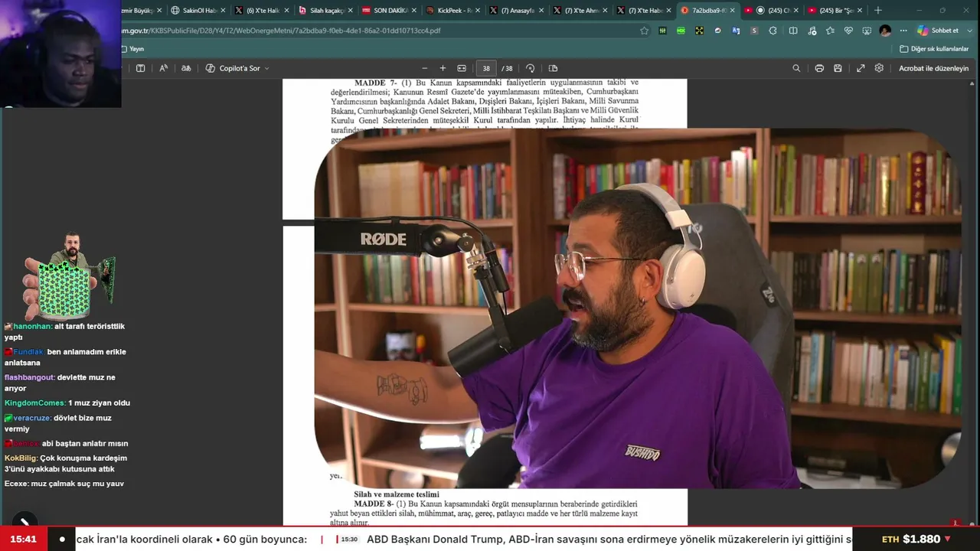Click Ecexe chat username
This screenshot has width=980, height=551.
pos(16,484)
